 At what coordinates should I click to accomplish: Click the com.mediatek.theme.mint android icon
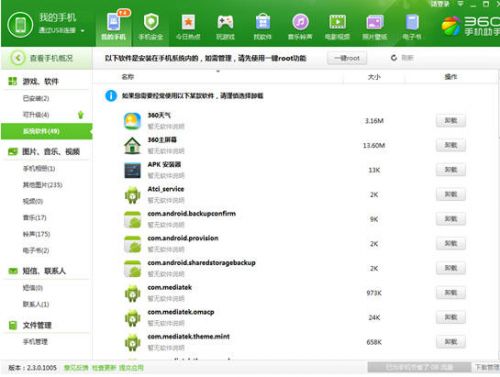pos(133,343)
